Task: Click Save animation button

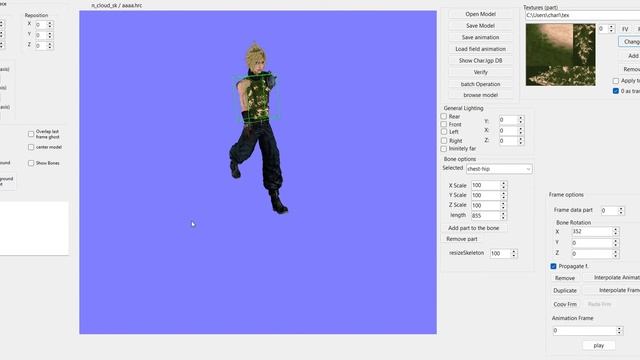Action: coord(480,37)
